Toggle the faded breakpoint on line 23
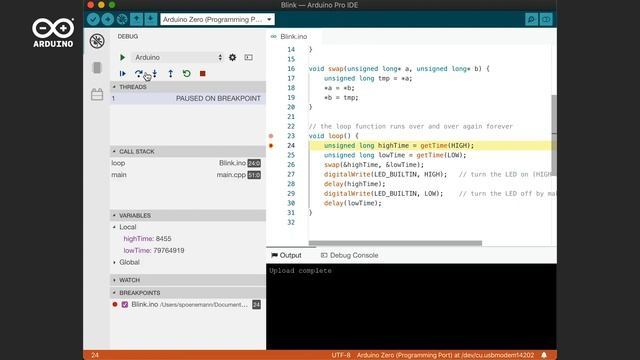 tap(271, 136)
